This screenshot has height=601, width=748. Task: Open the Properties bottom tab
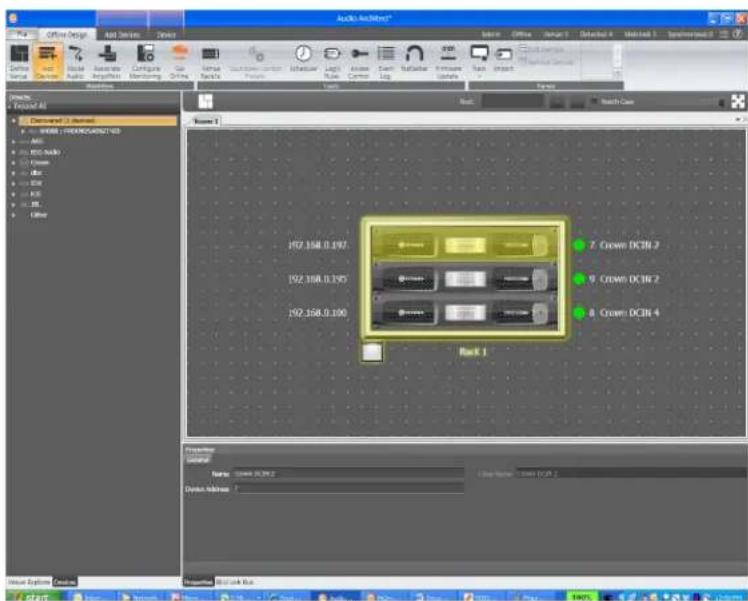198,582
